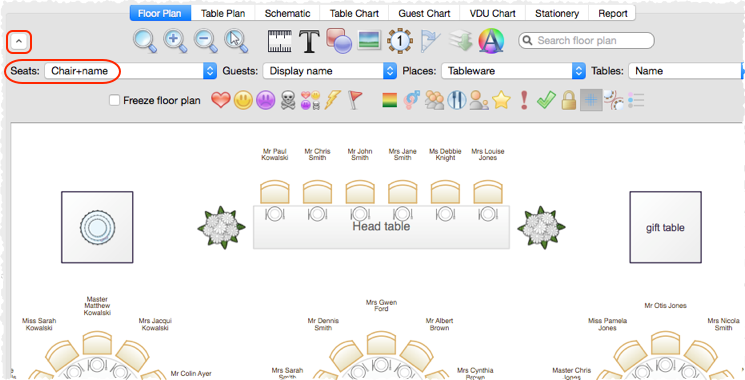Switch to the Schematic tab
This screenshot has height=380, width=745.
point(287,13)
